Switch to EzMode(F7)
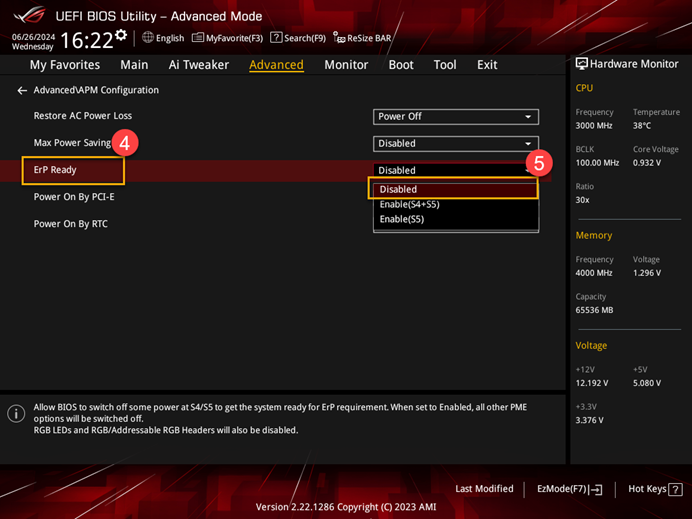The height and width of the screenshot is (519, 692). [569, 489]
